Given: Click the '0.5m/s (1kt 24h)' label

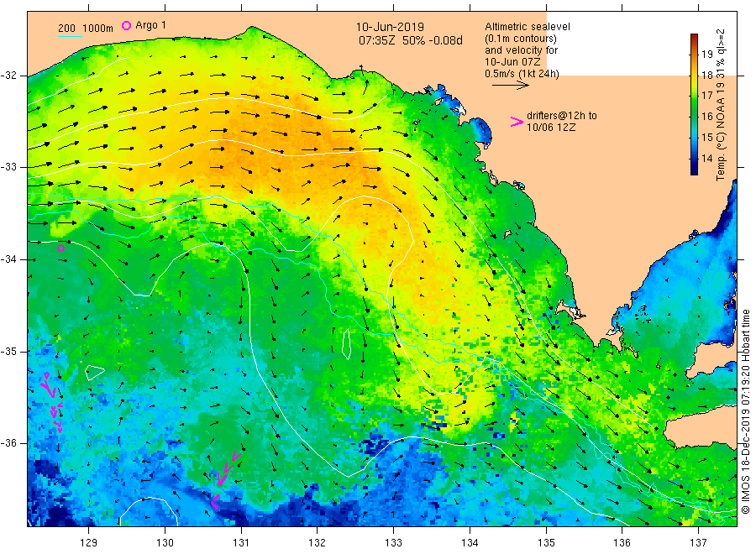Looking at the screenshot, I should pyautogui.click(x=522, y=74).
